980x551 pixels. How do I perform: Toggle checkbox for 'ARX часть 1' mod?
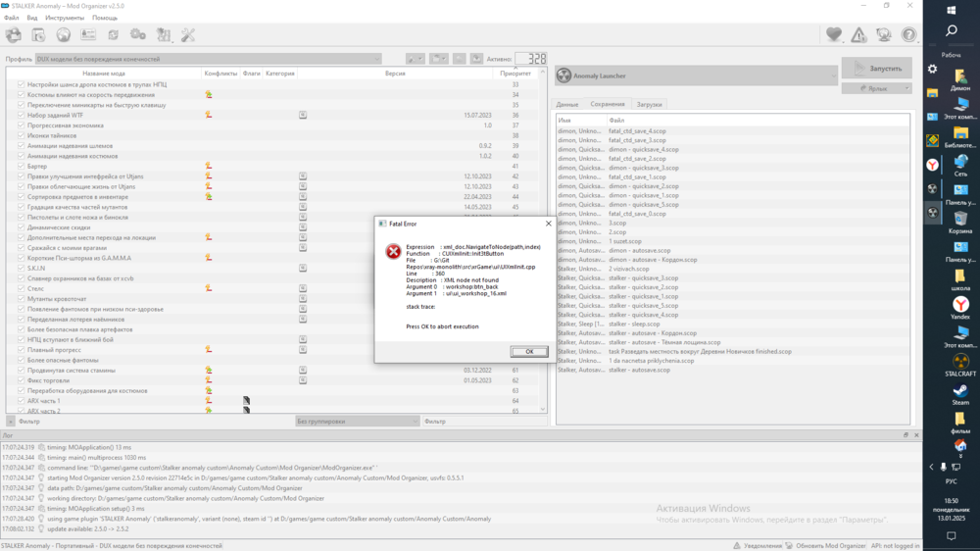click(x=22, y=400)
